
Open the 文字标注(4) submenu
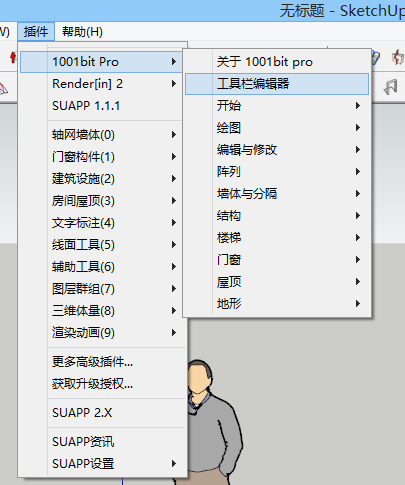[x=101, y=223]
